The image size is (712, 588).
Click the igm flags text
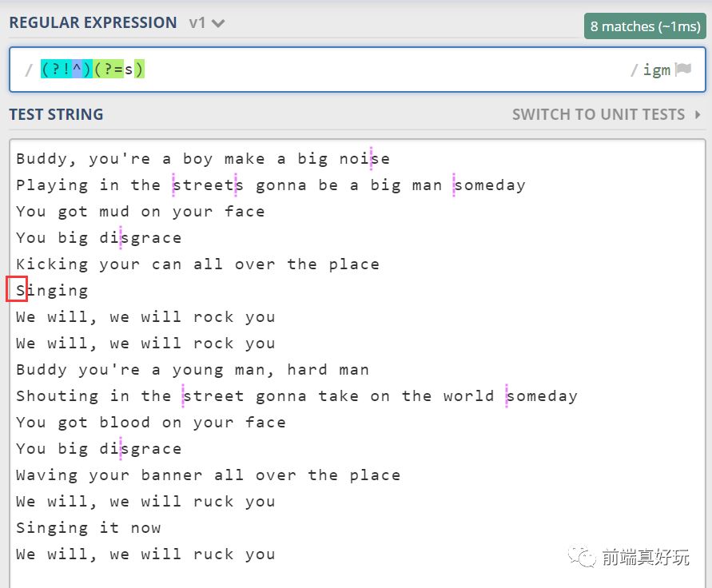pos(657,70)
